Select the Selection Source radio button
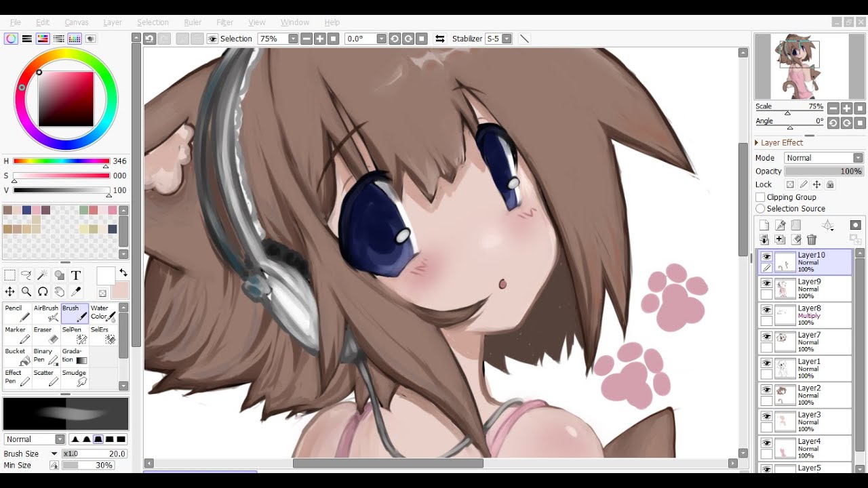Viewport: 868px width, 488px height. pyautogui.click(x=760, y=209)
